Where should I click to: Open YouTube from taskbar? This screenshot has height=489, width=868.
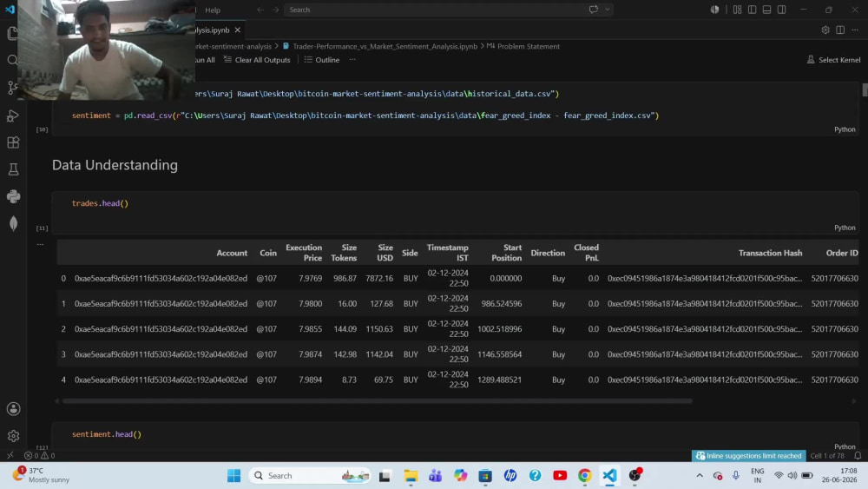pyautogui.click(x=560, y=476)
